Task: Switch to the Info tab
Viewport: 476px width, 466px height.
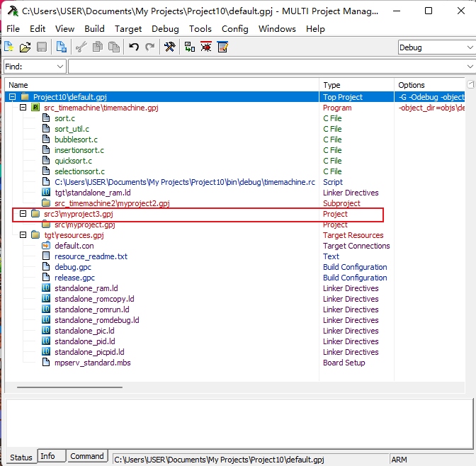Action: pos(47,456)
